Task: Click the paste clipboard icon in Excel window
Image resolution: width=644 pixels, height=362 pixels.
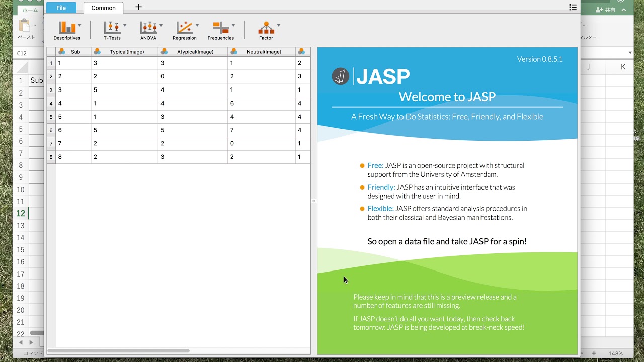Action: (x=24, y=25)
